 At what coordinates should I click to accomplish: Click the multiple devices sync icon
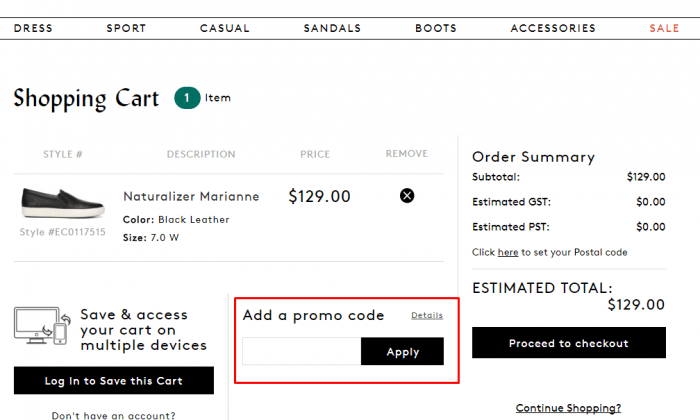pos(41,326)
